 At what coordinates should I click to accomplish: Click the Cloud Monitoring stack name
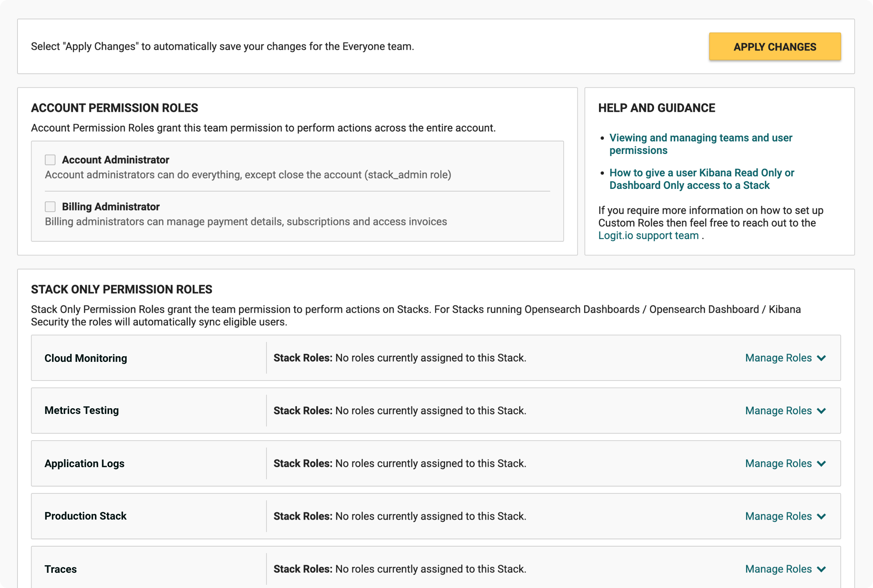pyautogui.click(x=86, y=358)
